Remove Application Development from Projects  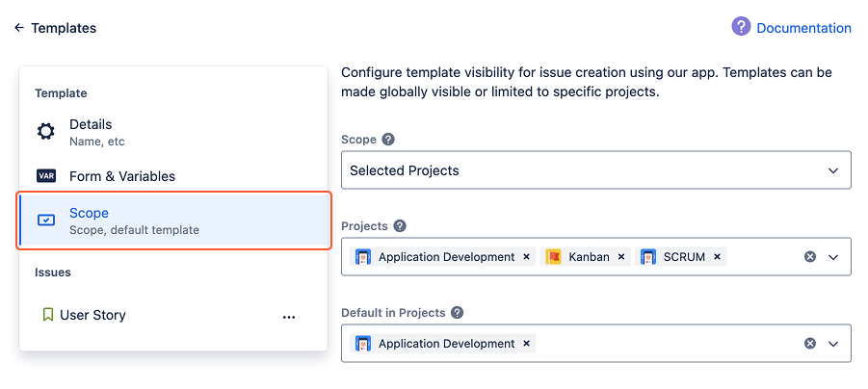526,257
